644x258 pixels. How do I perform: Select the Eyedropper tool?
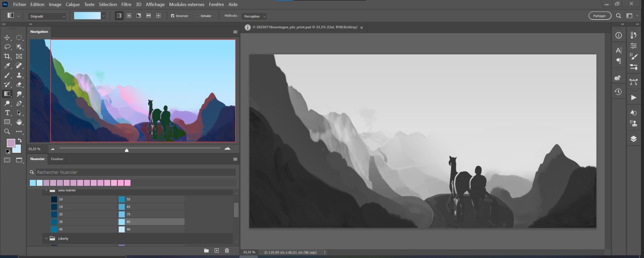(x=7, y=66)
